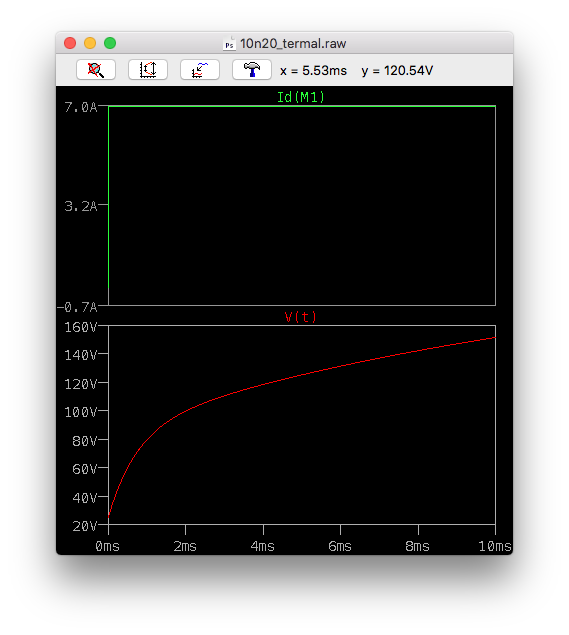Click the raw file icon in title bar
Screen dimensions: 569x635
[229, 43]
